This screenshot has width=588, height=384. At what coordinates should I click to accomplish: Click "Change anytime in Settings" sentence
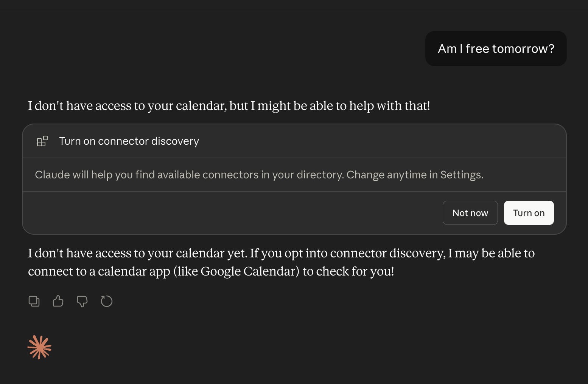tap(415, 175)
